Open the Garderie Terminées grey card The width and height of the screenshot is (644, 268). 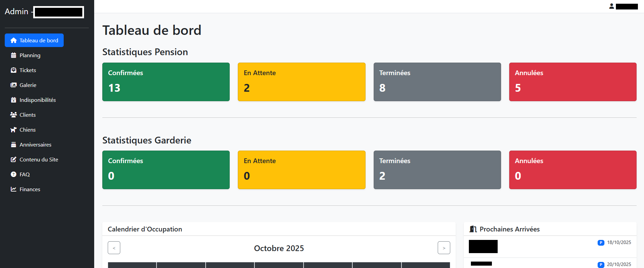[437, 170]
